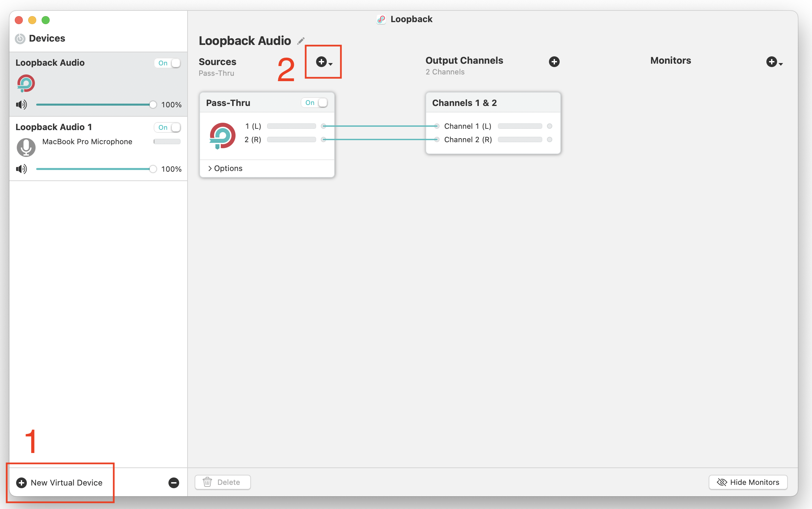The height and width of the screenshot is (509, 812).
Task: Click the New Virtual Device button
Action: point(60,483)
